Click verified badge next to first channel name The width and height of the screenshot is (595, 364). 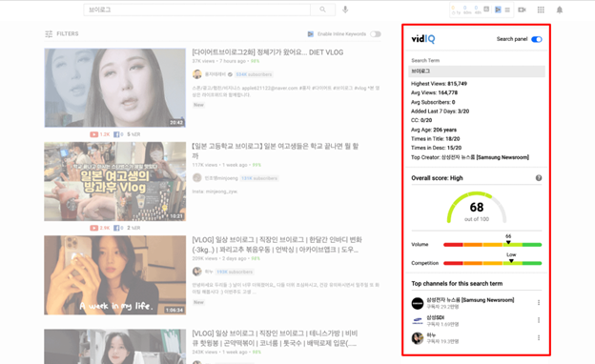pyautogui.click(x=230, y=74)
